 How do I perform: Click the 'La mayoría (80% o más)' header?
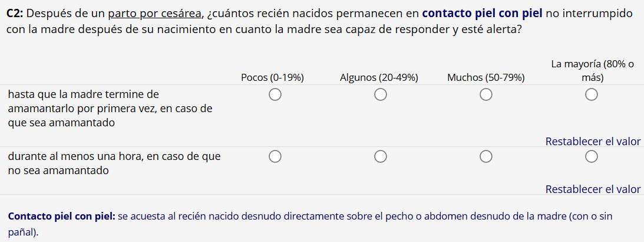pyautogui.click(x=592, y=70)
